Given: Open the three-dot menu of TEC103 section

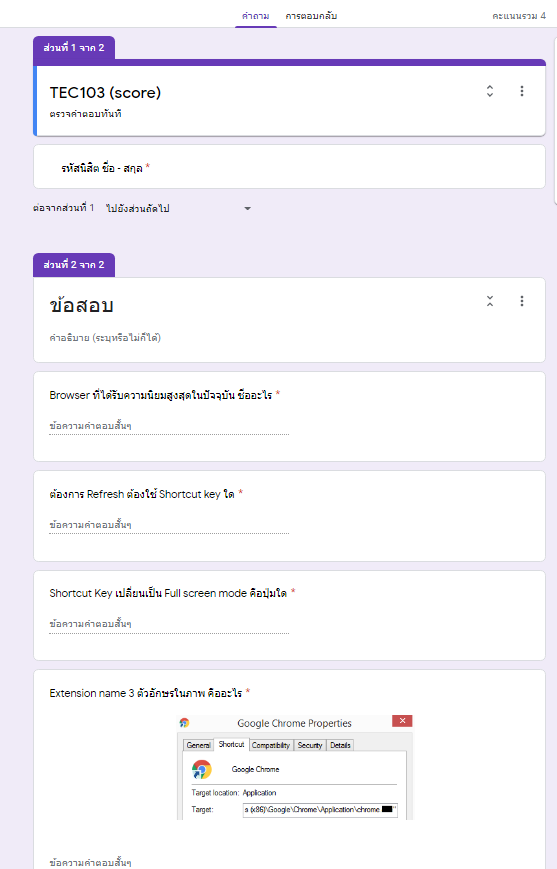Looking at the screenshot, I should 522,91.
